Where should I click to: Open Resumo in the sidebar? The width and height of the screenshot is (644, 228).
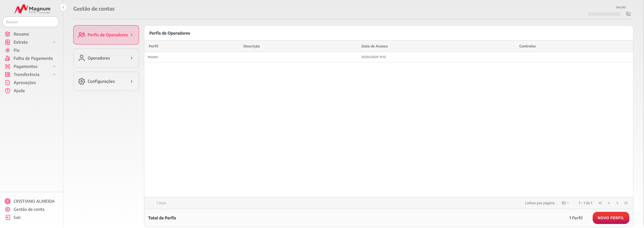tap(21, 34)
